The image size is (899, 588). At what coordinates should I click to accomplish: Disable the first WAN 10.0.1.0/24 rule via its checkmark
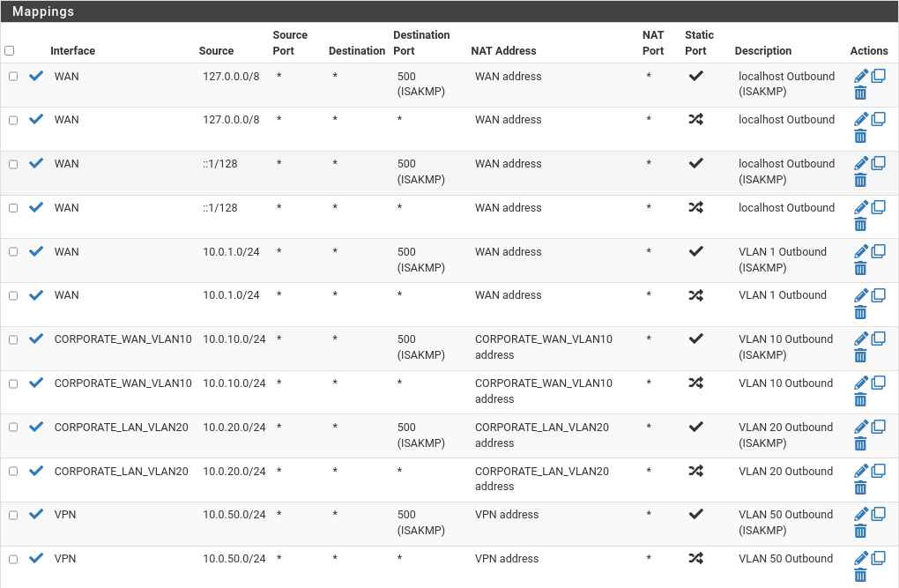[x=36, y=251]
